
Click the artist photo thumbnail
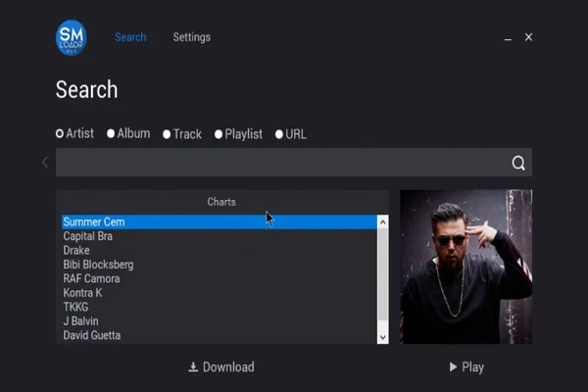pyautogui.click(x=465, y=267)
